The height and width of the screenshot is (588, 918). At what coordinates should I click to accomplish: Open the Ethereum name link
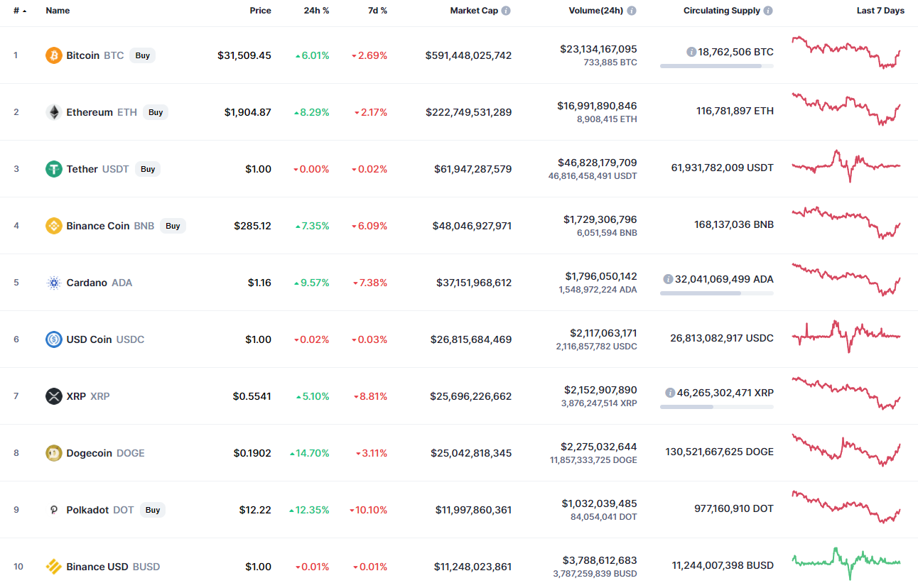click(x=90, y=112)
